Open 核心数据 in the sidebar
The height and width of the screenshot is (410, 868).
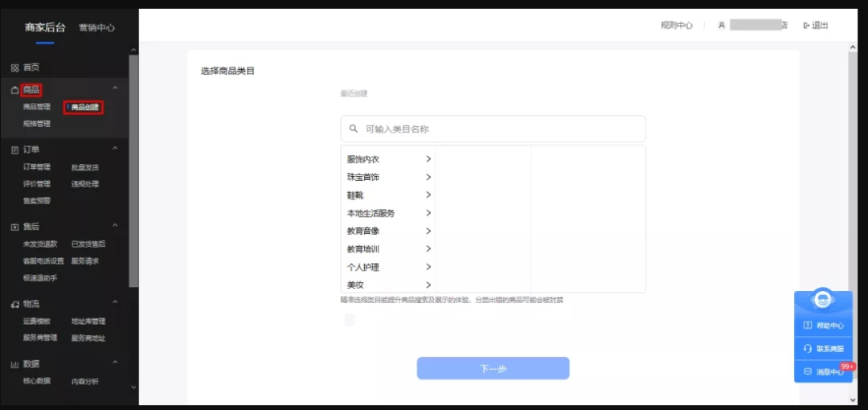pos(36,381)
